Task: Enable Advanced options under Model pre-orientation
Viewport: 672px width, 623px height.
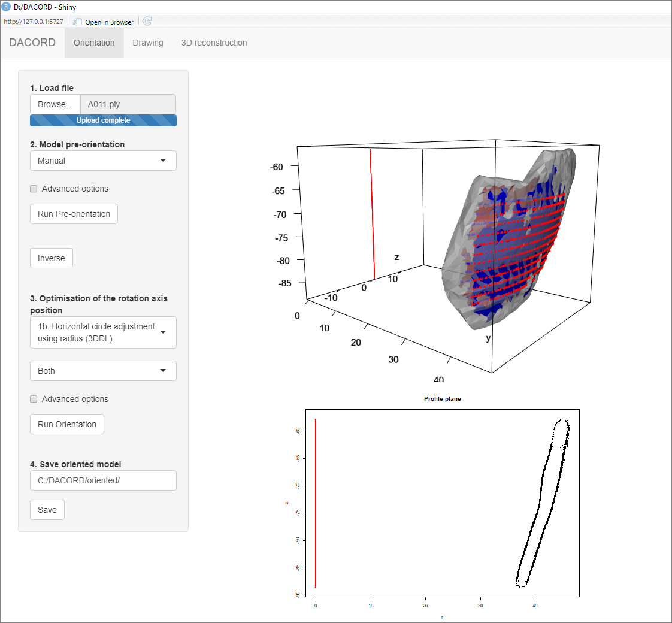Action: [x=34, y=189]
